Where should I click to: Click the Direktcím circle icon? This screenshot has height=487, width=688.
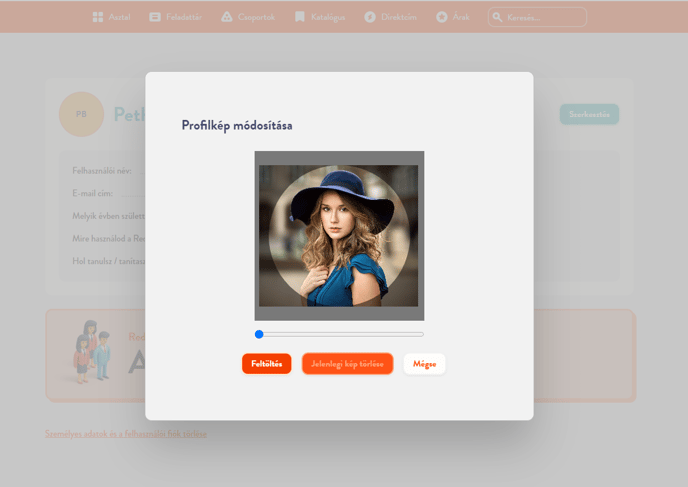click(370, 17)
